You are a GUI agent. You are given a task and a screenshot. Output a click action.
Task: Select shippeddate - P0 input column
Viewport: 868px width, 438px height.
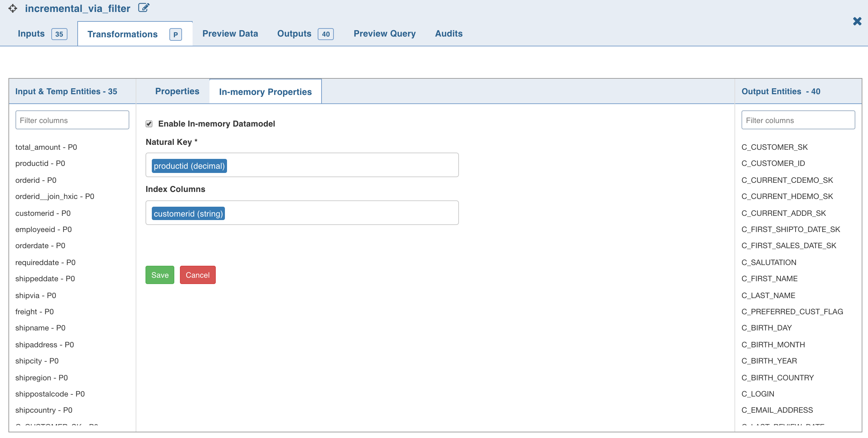[45, 279]
